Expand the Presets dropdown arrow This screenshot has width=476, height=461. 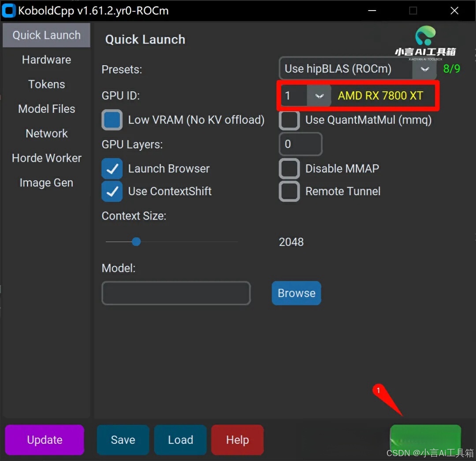[424, 69]
